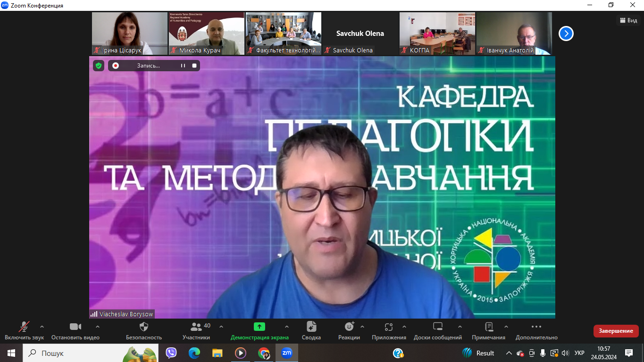Select Микола Курач video thumbnail
Screen dimensions: 644x362
point(207,34)
